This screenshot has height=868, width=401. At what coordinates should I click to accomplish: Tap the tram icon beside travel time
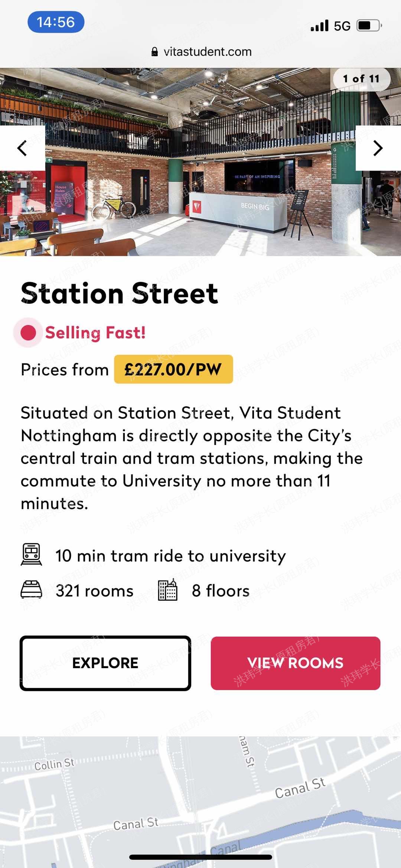(31, 555)
